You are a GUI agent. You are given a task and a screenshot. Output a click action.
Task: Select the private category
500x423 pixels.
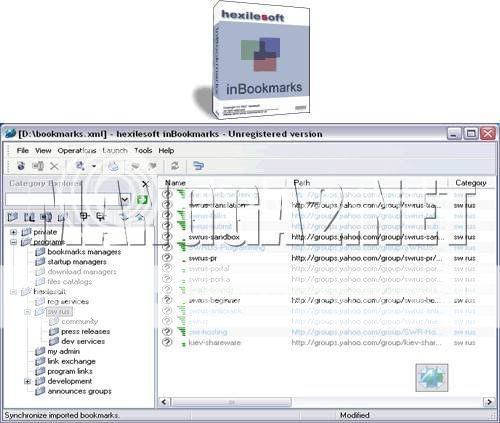coord(45,232)
